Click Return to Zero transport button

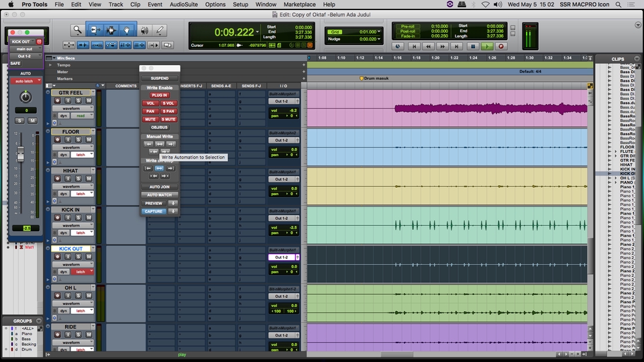(414, 46)
